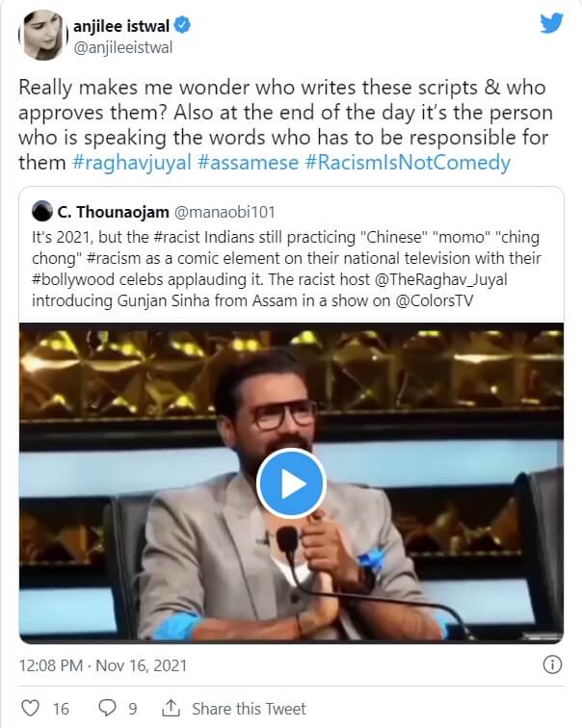This screenshot has width=582, height=728.
Task: Open the tweet info icon
Action: pyautogui.click(x=552, y=665)
